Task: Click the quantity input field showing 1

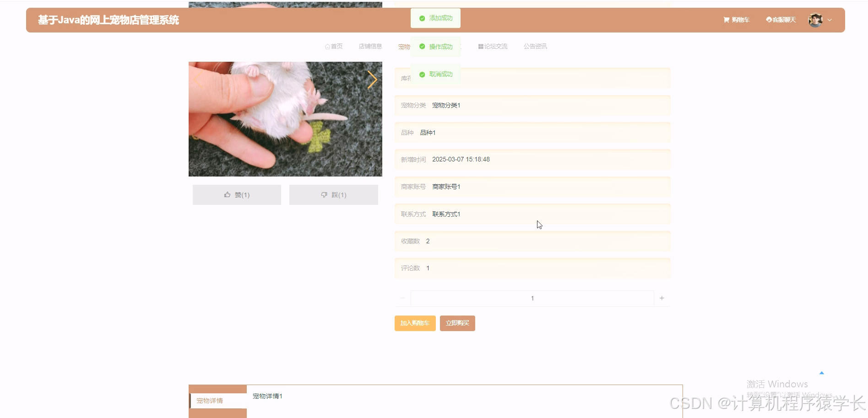Action: point(532,298)
